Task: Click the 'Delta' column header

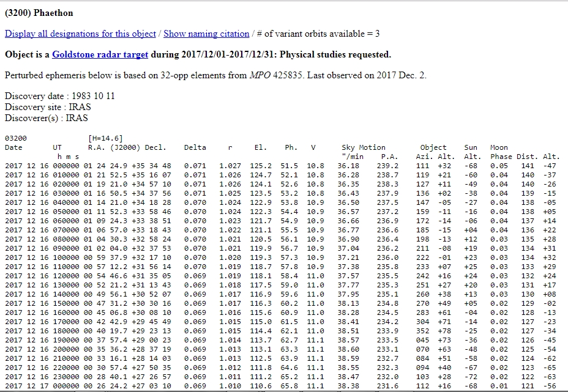Action: click(195, 147)
